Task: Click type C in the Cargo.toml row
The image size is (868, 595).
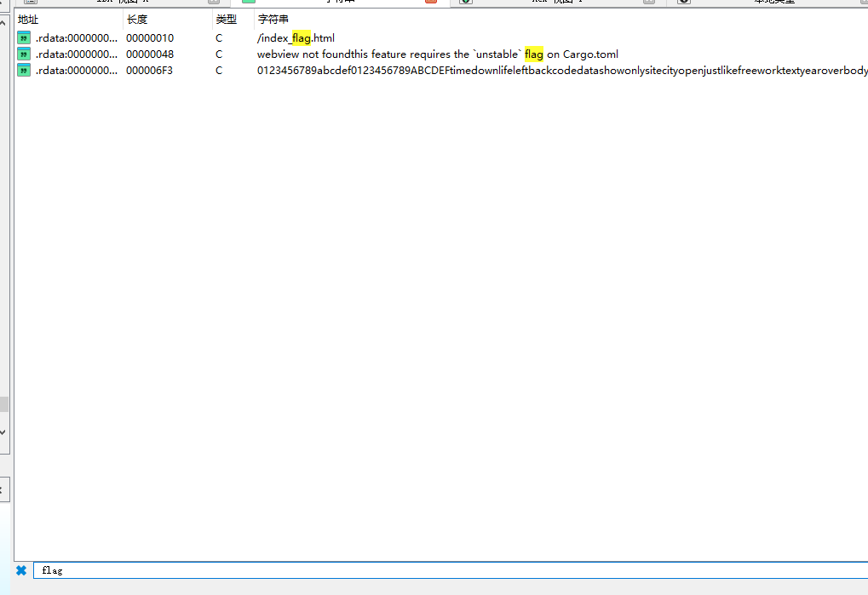Action: tap(219, 54)
